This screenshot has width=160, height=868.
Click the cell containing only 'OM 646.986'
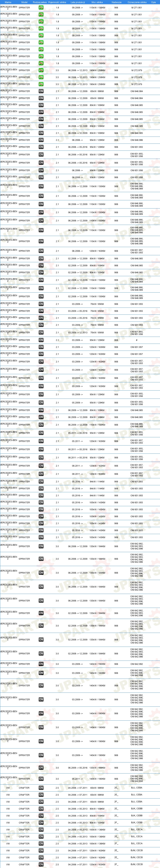136,140
